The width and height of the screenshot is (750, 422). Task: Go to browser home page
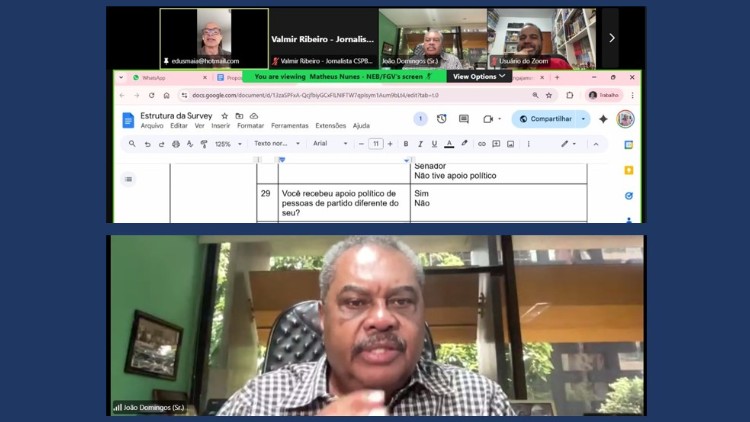(x=166, y=95)
